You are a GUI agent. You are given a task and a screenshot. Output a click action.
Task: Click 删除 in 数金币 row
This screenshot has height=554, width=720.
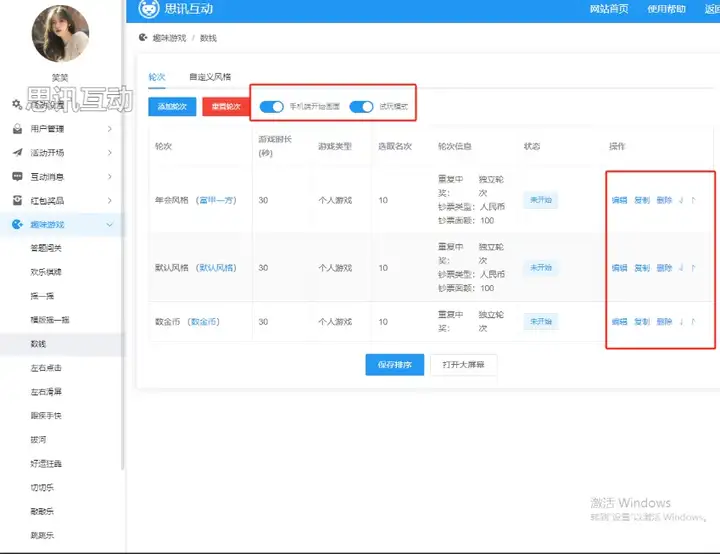coord(664,322)
